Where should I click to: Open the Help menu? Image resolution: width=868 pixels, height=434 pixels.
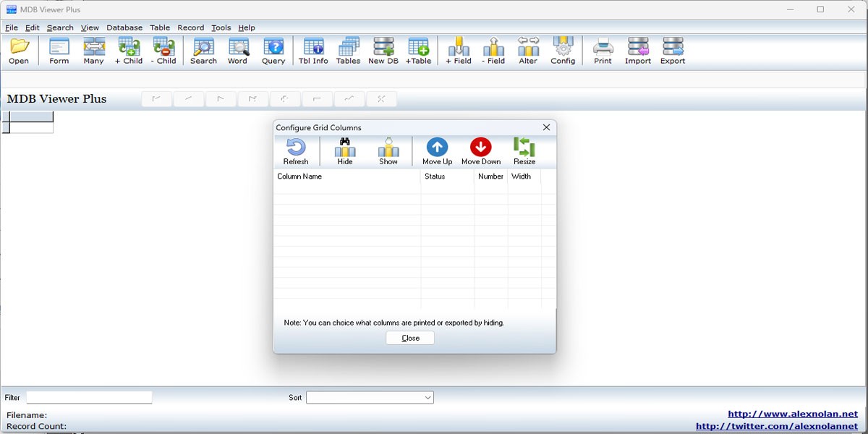[x=247, y=27]
